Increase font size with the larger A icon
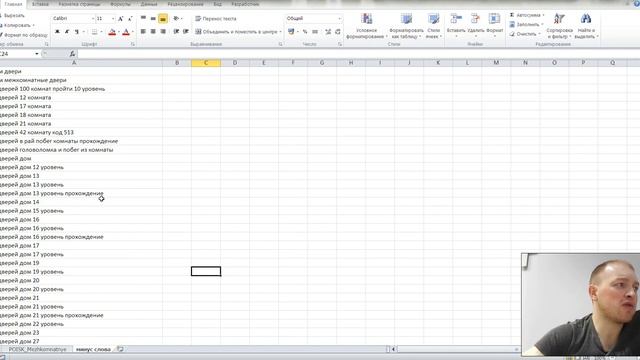 point(120,19)
